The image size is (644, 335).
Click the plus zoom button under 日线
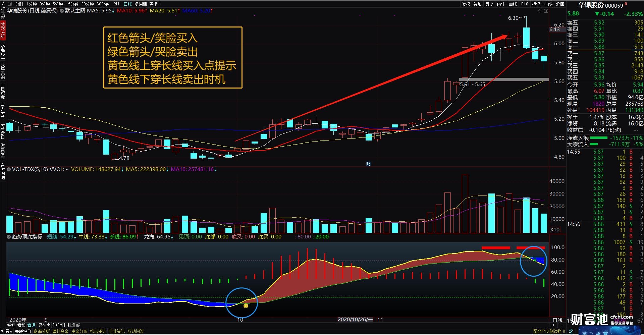[554, 325]
